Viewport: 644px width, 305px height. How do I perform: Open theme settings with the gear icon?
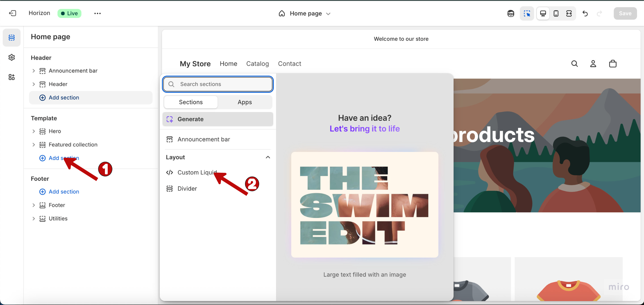[x=12, y=57]
